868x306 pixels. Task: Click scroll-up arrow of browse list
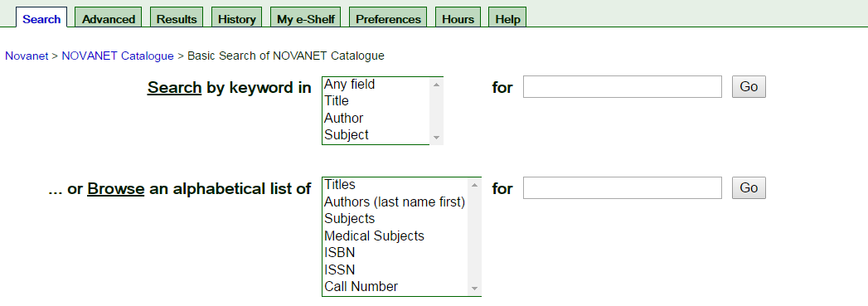point(474,185)
